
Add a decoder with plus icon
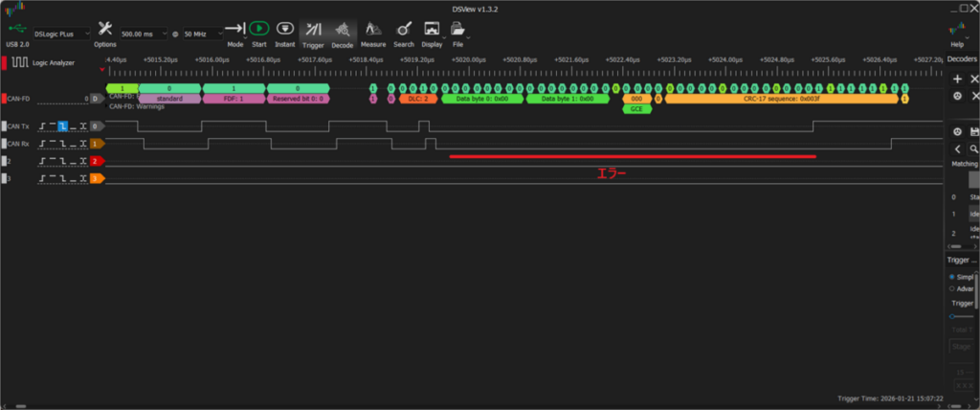pyautogui.click(x=958, y=78)
